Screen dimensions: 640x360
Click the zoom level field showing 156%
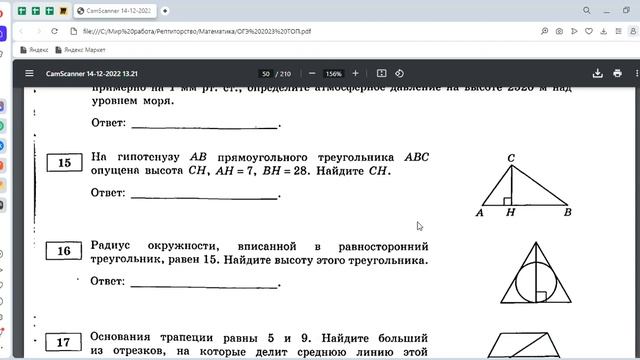coord(333,74)
